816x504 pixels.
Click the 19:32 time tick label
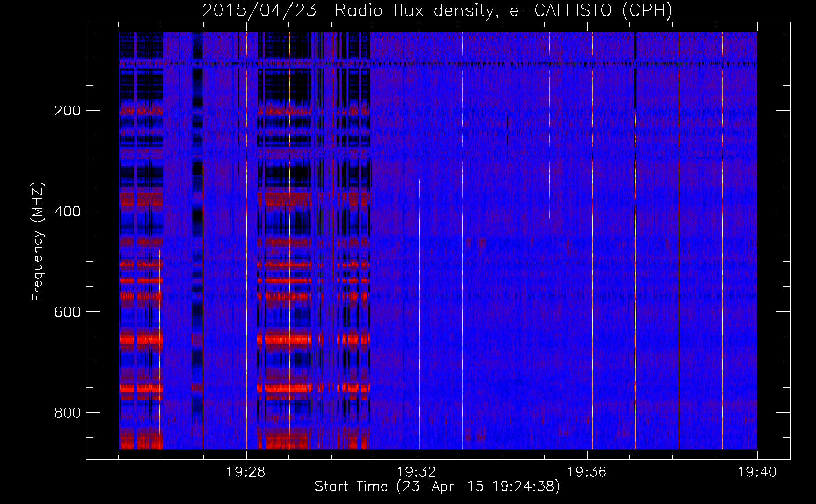[x=417, y=472]
